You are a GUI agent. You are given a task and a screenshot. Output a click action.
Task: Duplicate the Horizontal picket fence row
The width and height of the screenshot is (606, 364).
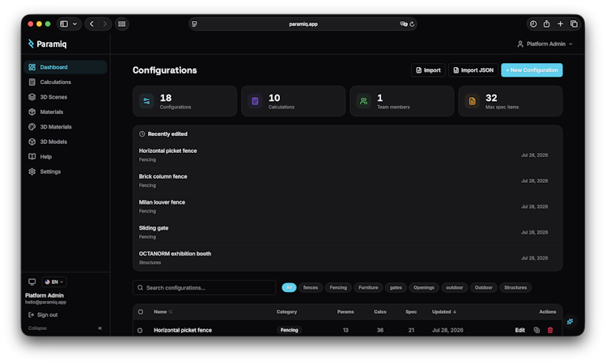[x=536, y=330]
